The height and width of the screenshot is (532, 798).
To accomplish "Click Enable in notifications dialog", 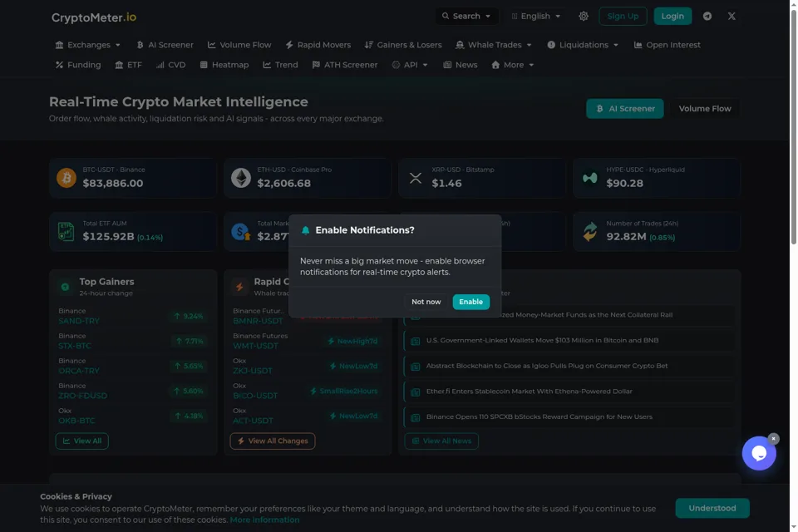I will [x=470, y=302].
